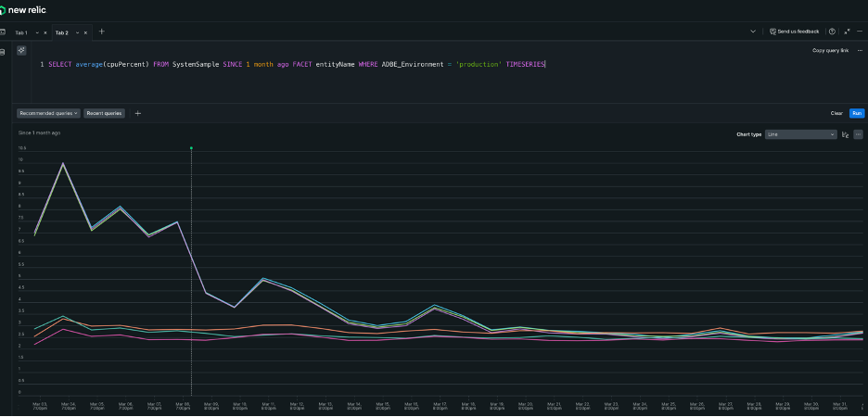Click the collapse query builder arrows icon
This screenshot has width=868, height=417.
pos(846,32)
